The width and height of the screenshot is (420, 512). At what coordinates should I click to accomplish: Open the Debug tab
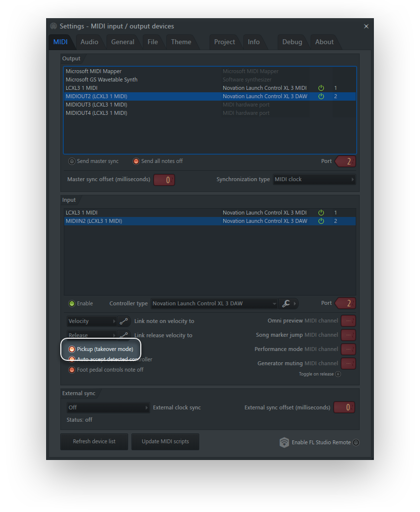292,42
